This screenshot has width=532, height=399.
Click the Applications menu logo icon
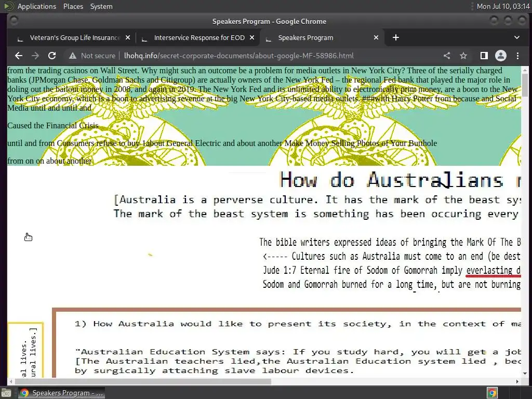pos(9,6)
